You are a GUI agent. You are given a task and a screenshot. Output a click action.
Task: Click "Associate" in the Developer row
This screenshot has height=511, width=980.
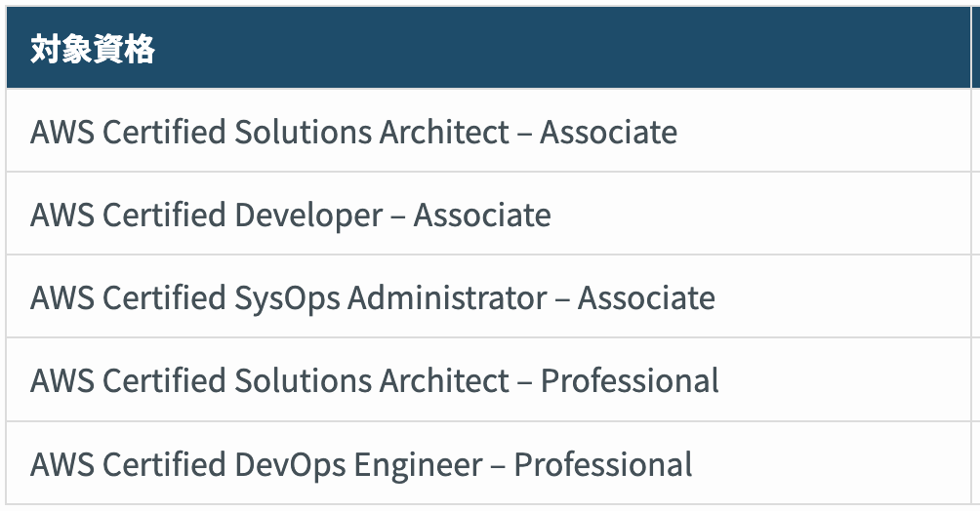[482, 215]
